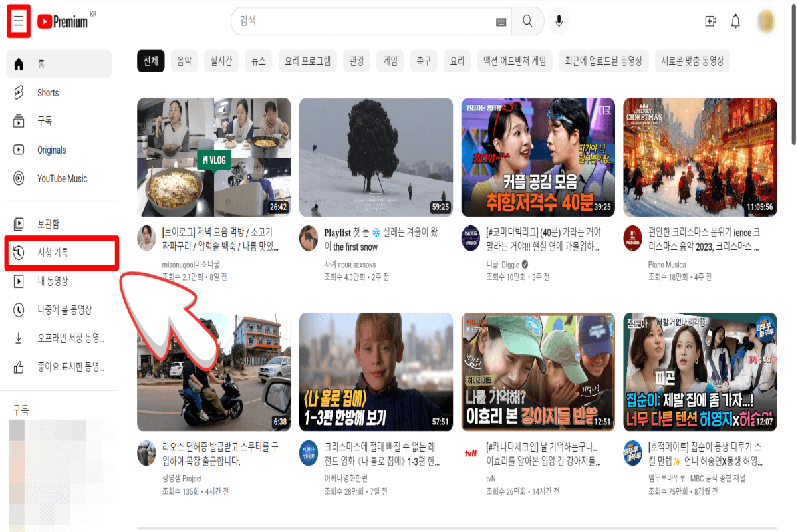The width and height of the screenshot is (798, 532).
Task: Play the 나 홀로 집에 movie compilation thumbnail
Action: coord(376,372)
